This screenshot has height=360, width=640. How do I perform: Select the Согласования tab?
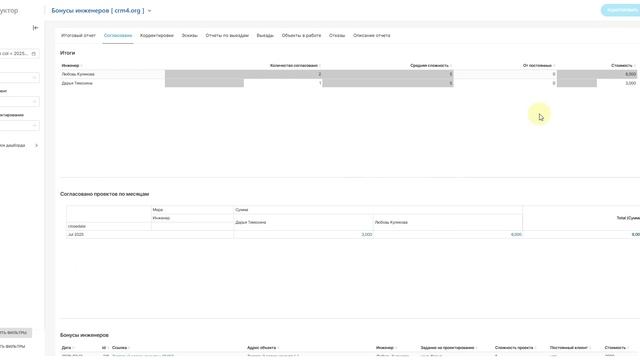click(118, 36)
